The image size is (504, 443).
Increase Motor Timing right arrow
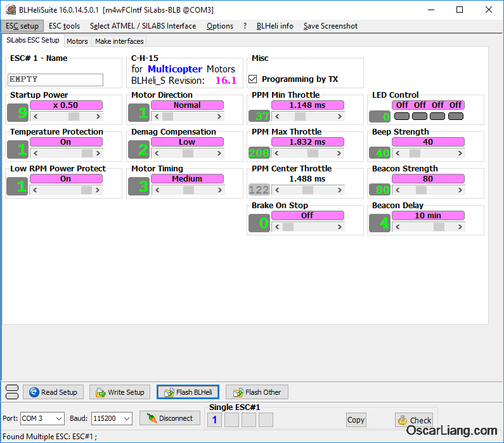(219, 190)
